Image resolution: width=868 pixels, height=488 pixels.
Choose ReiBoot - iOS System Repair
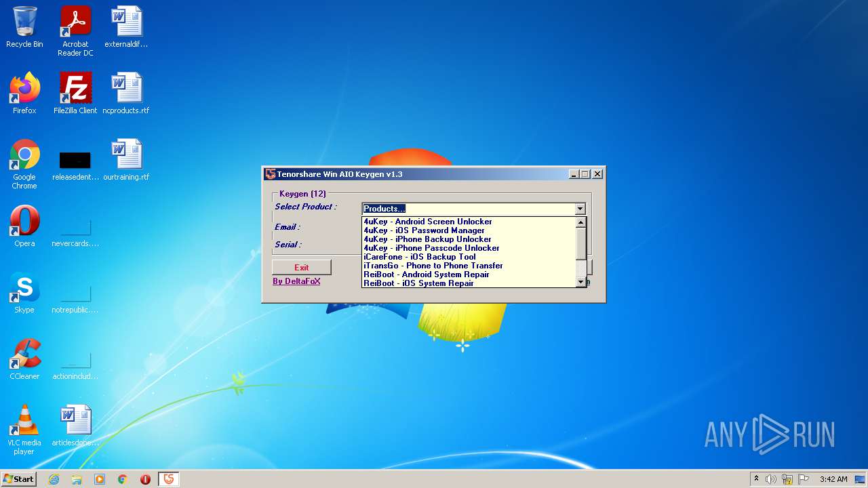(469, 283)
